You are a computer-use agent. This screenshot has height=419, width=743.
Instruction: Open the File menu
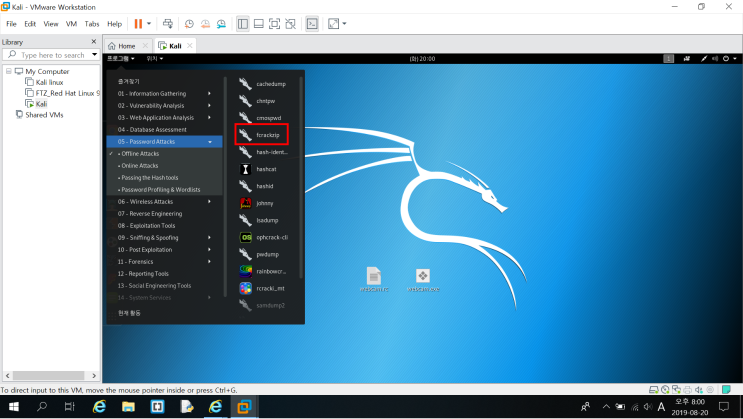11,24
